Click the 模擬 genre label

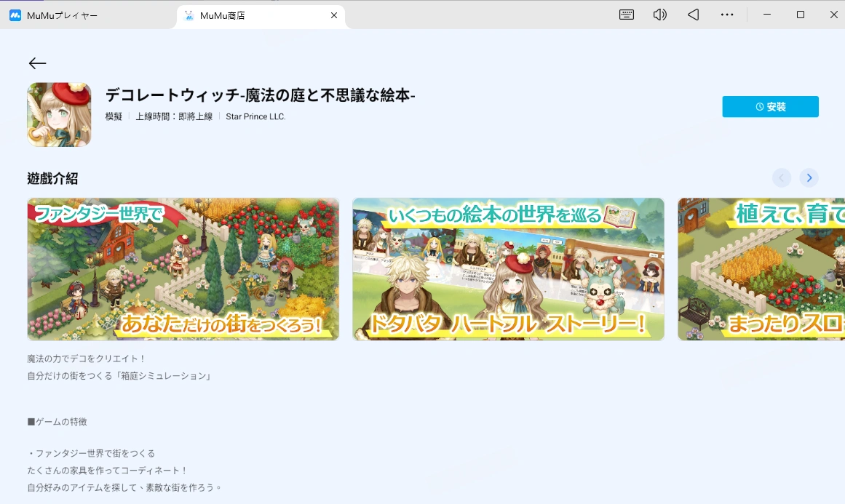(x=114, y=116)
